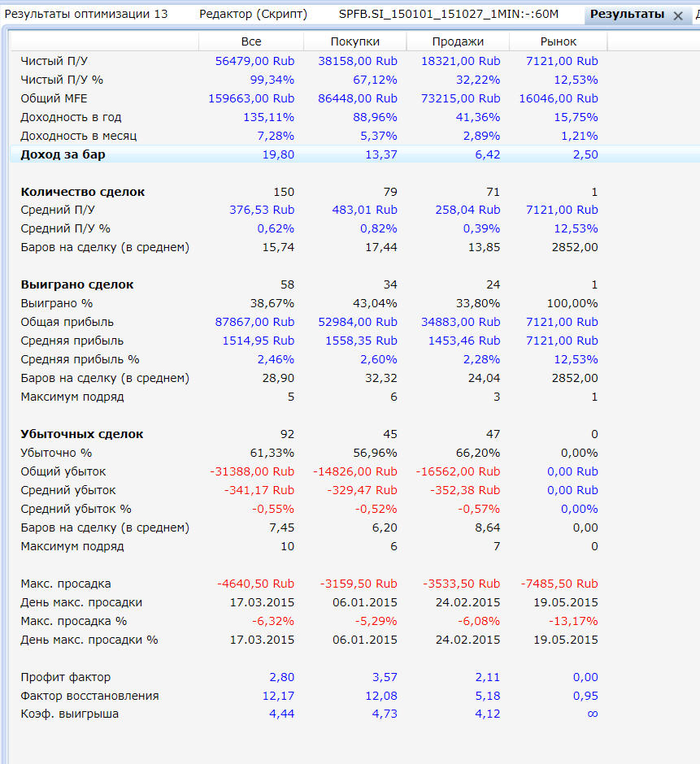Screen dimensions: 700x764
Task: Switch to SPFB.SI_150101_151027 chart tab
Action: pos(449,15)
